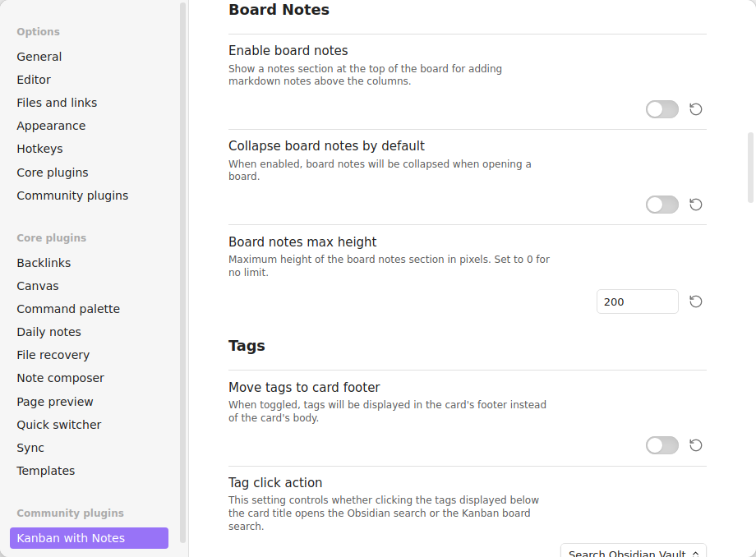Select Templates plugin settings

pyautogui.click(x=90, y=471)
